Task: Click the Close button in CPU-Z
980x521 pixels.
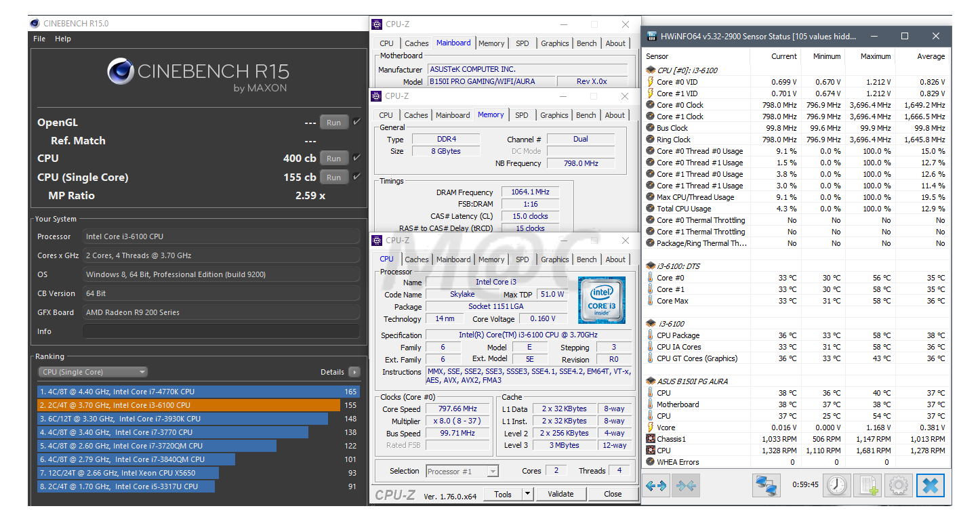Action: tap(613, 495)
